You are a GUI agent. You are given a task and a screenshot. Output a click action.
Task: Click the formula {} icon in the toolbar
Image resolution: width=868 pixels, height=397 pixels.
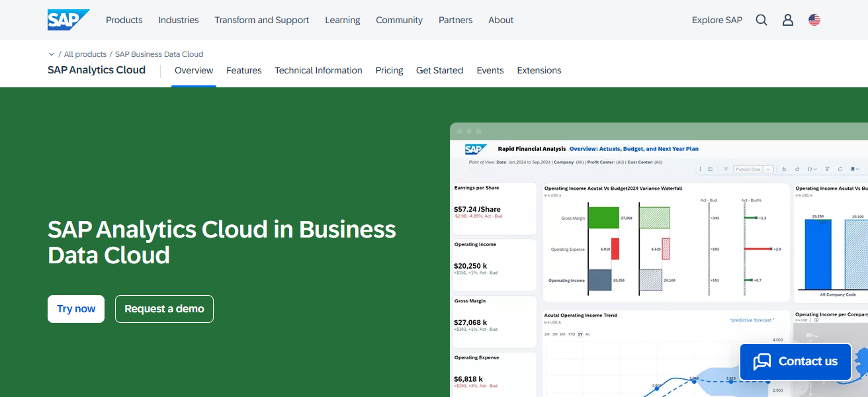tap(811, 169)
